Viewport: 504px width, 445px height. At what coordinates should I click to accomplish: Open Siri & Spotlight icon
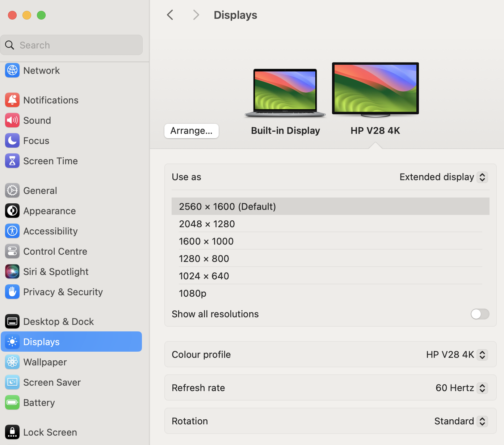tap(12, 272)
